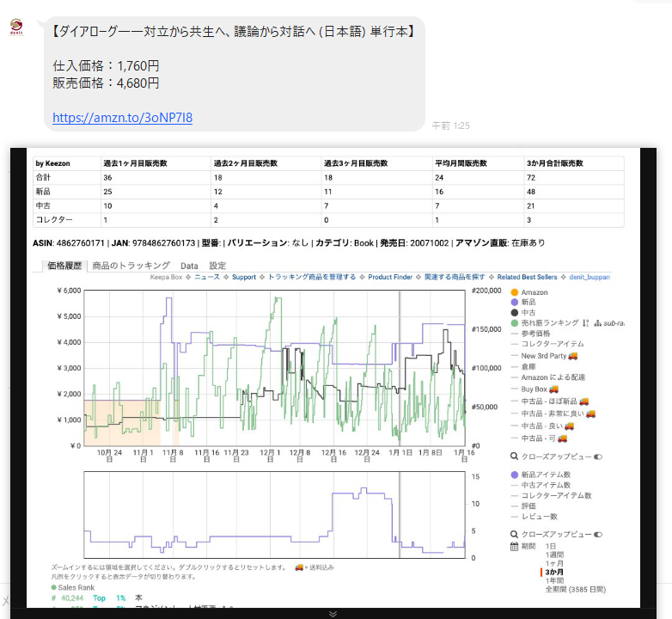The image size is (672, 619).
Task: Click the sender's red avatar icon
Action: (16, 28)
